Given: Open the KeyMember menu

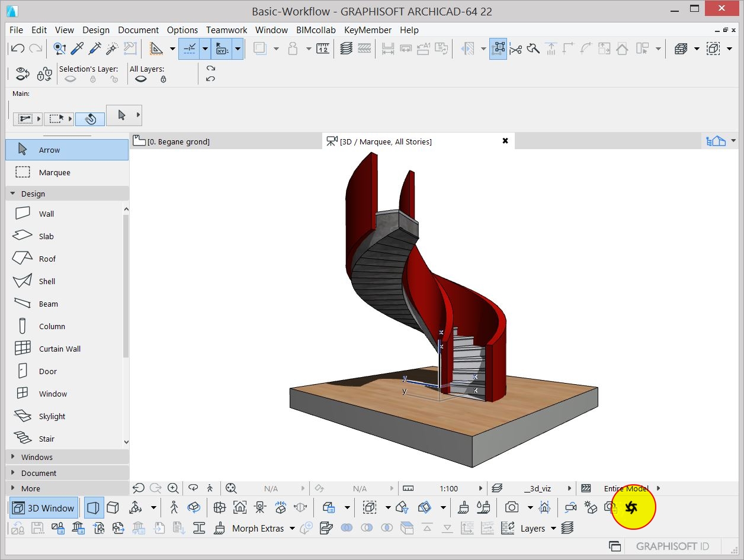Looking at the screenshot, I should (x=368, y=30).
